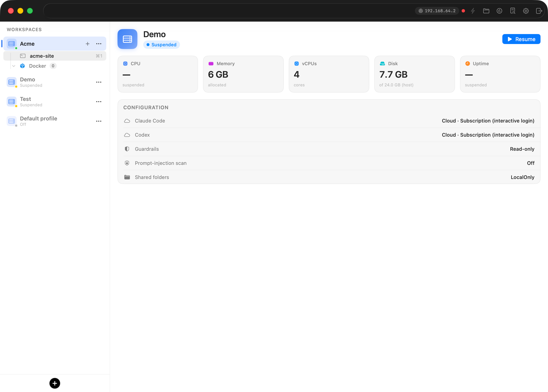Click the black add workspace plus button
The height and width of the screenshot is (392, 548).
pyautogui.click(x=55, y=383)
